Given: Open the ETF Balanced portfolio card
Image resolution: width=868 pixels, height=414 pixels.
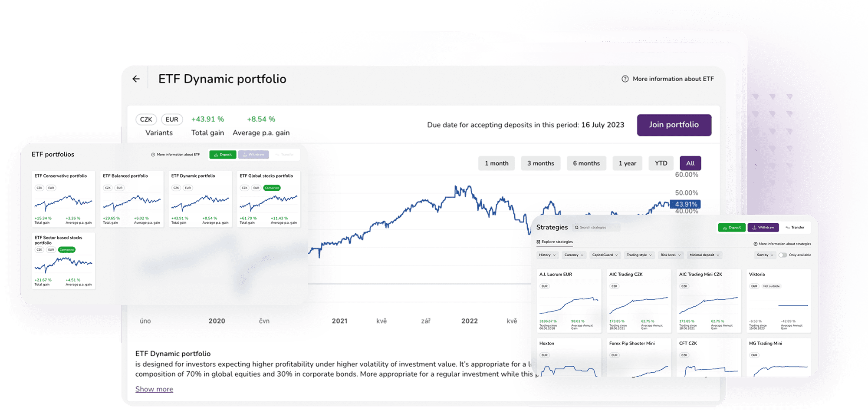Looking at the screenshot, I should (x=132, y=199).
